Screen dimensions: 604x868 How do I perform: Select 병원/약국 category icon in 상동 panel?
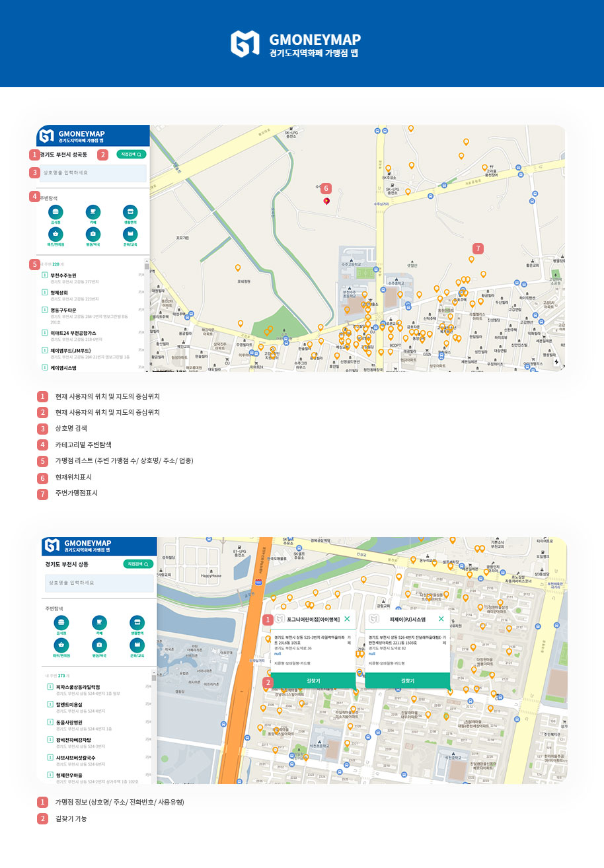coord(100,645)
